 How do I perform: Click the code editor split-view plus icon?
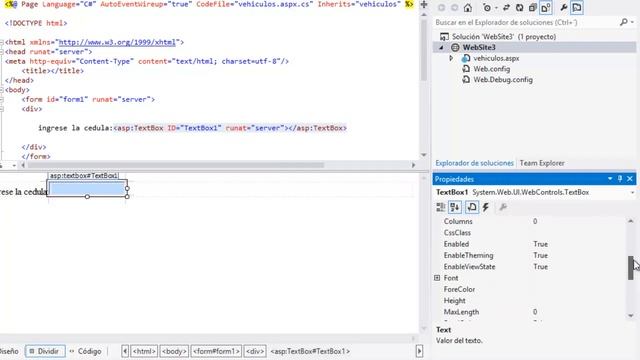424,4
